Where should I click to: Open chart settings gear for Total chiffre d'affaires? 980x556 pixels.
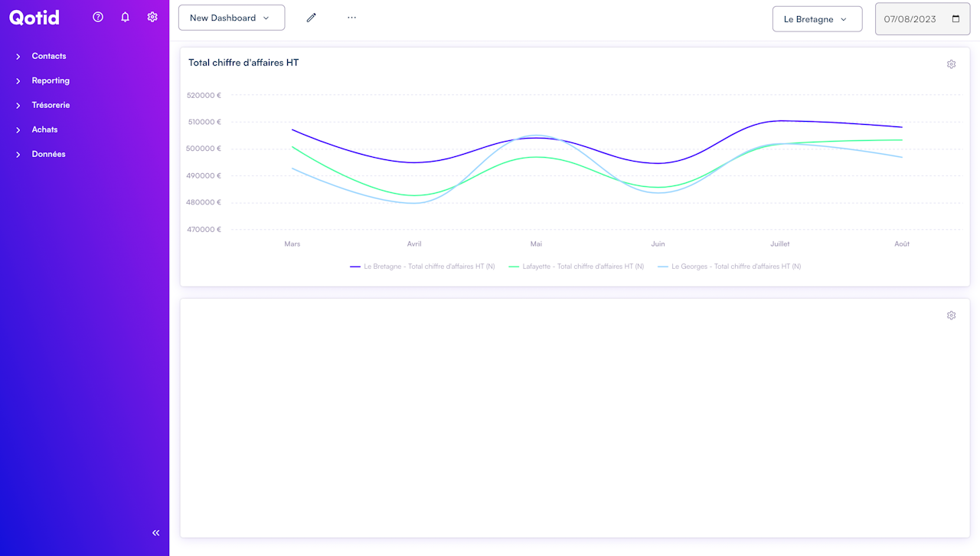pos(951,64)
